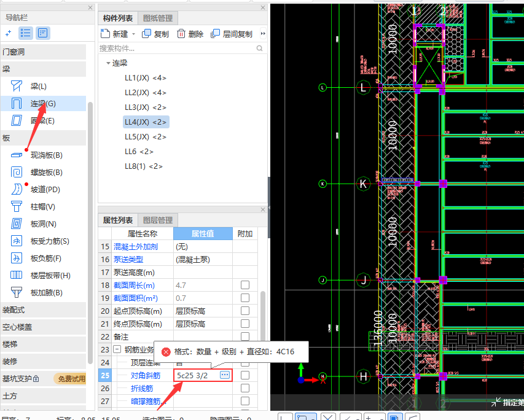The width and height of the screenshot is (524, 420).
Task: Check the 附加 box for 起点顶标高(m)
Action: pyautogui.click(x=245, y=311)
